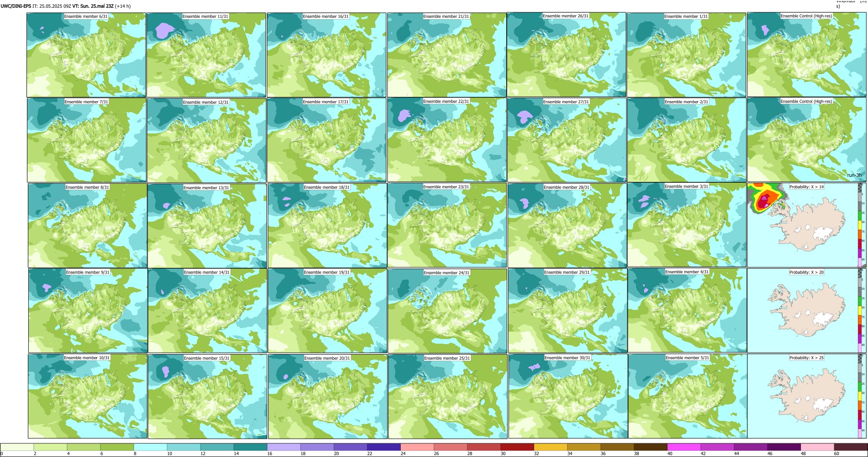
Task: Select the Ensemble member 7/31 map panel
Action: (87, 140)
